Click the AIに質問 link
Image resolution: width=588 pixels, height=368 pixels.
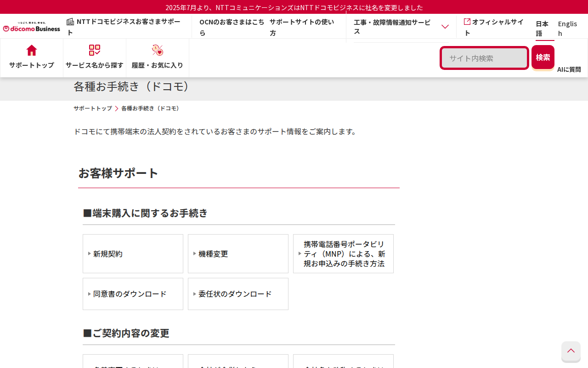point(569,69)
